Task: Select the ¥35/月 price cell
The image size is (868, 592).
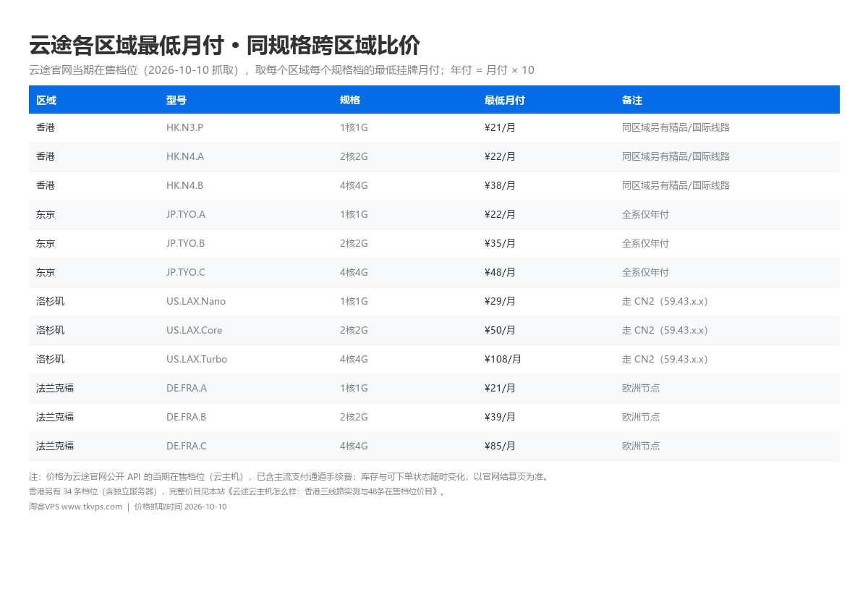Action: 501,243
